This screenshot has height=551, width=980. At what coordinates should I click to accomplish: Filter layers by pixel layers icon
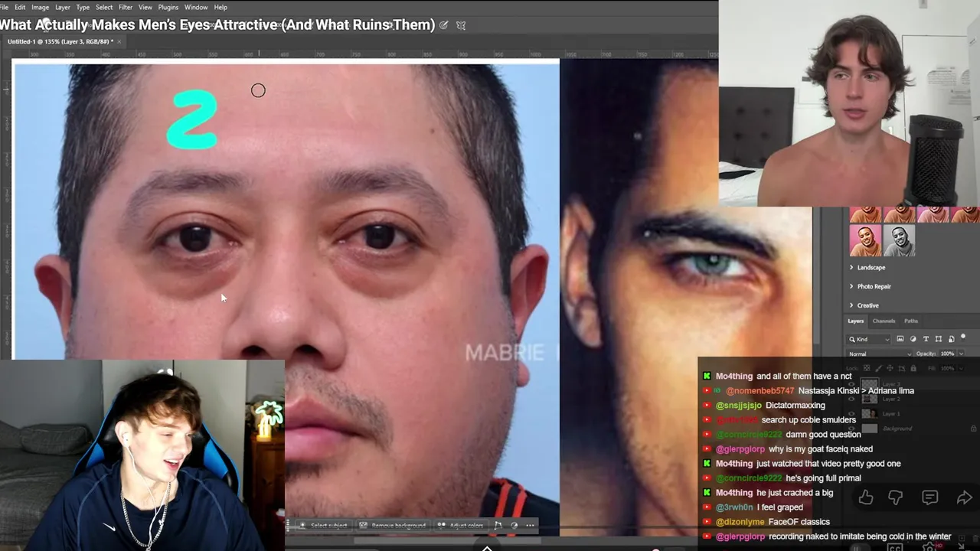(900, 339)
